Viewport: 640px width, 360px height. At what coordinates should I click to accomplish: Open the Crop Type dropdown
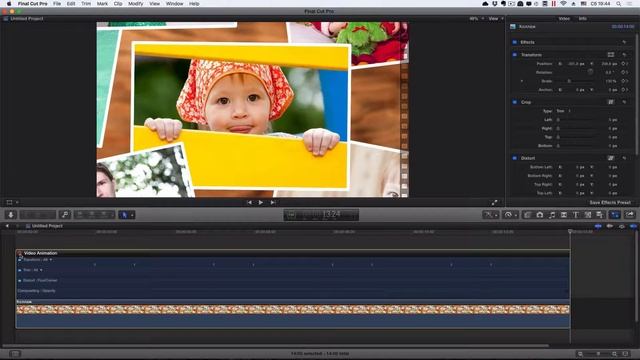click(564, 111)
